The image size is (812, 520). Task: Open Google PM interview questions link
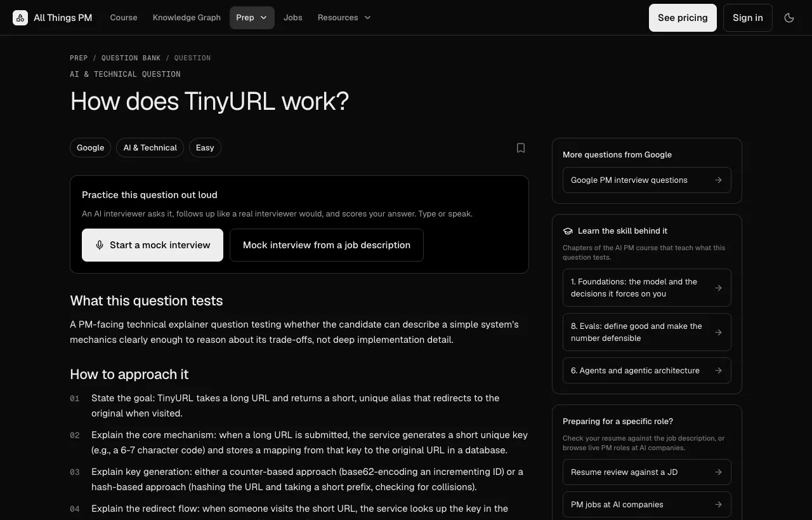(x=647, y=180)
